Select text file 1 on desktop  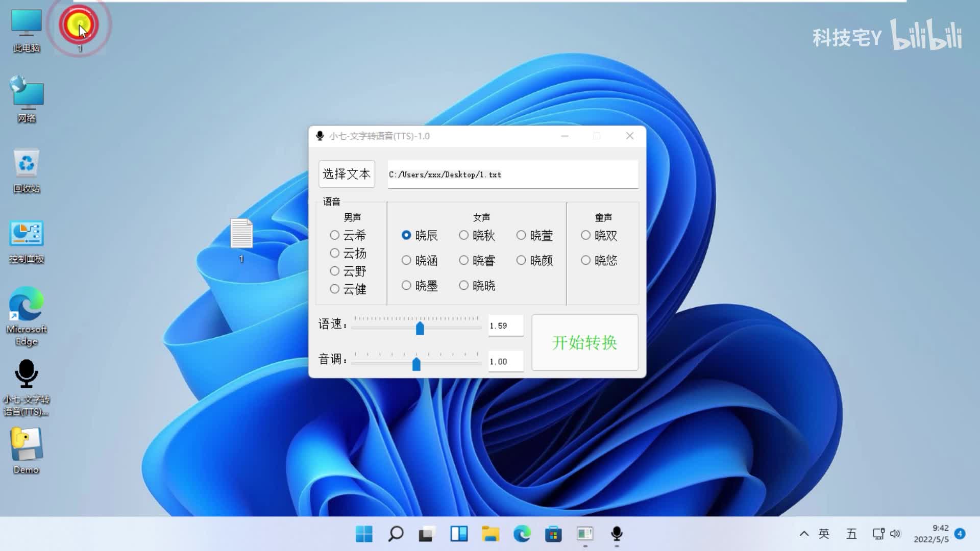tap(241, 234)
